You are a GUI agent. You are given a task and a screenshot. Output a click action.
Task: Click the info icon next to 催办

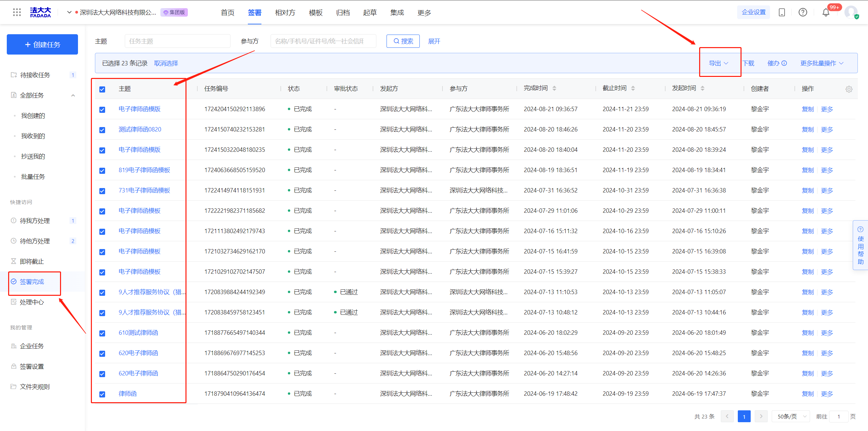784,63
